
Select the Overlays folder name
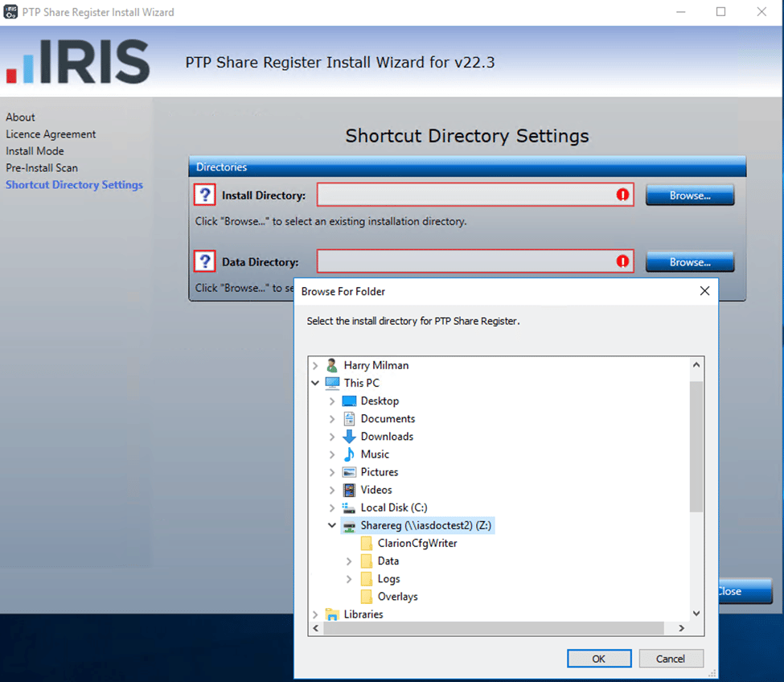click(x=397, y=597)
